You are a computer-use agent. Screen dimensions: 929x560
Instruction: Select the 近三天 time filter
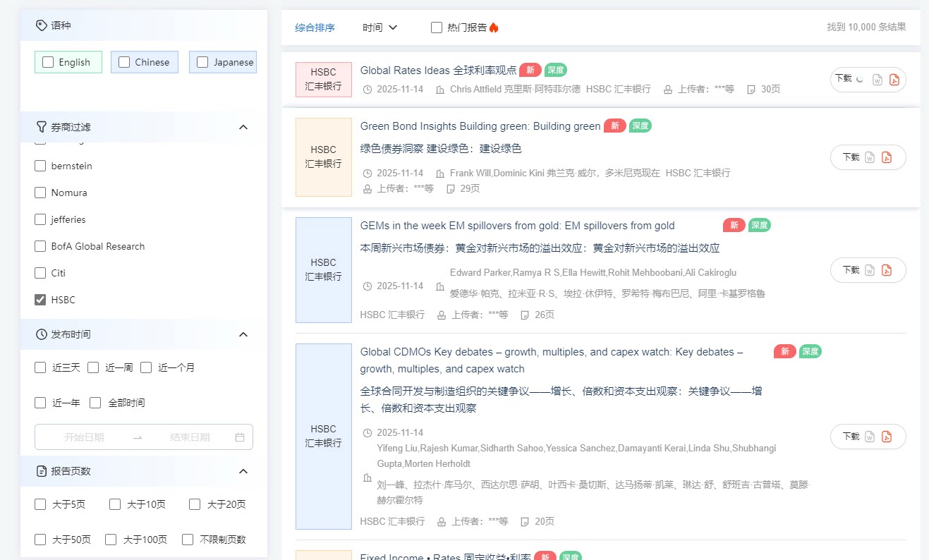pyautogui.click(x=41, y=367)
